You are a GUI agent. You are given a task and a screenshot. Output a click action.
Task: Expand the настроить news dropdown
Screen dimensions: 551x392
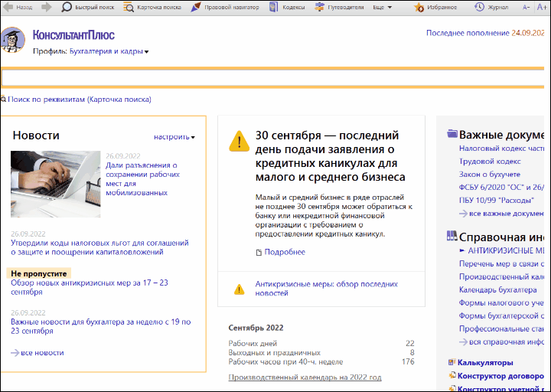click(x=174, y=137)
